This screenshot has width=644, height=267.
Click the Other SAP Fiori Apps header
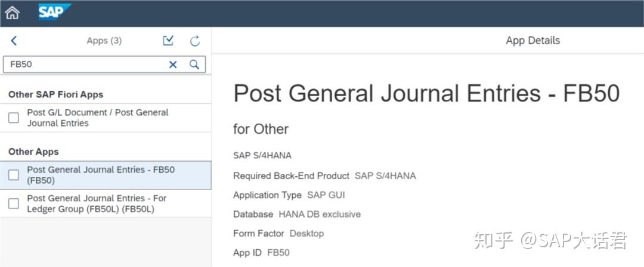click(x=56, y=94)
